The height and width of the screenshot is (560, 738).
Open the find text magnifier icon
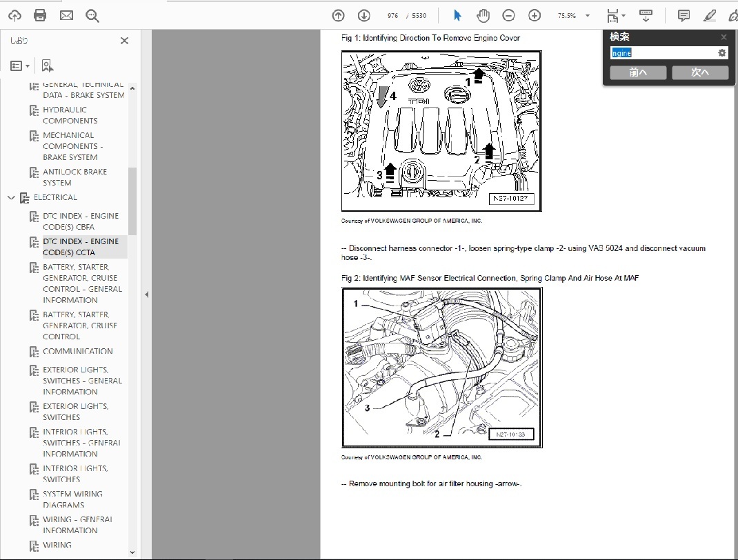pyautogui.click(x=92, y=16)
